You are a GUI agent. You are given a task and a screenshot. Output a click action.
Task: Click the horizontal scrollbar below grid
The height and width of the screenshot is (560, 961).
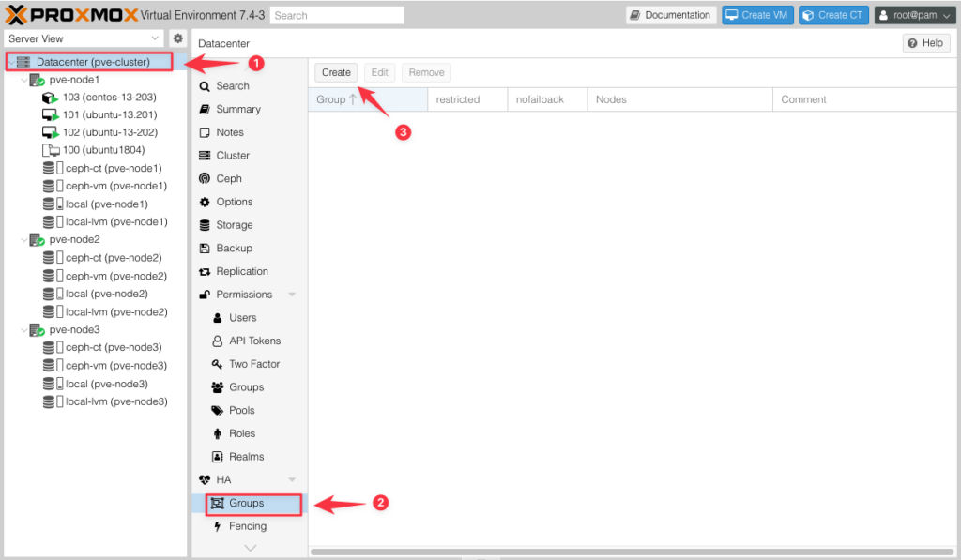tap(632, 552)
